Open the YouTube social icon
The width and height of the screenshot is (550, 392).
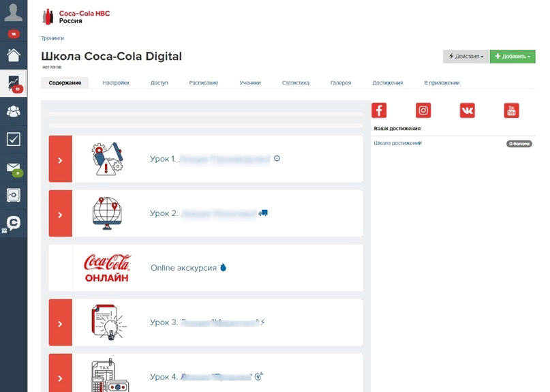pyautogui.click(x=511, y=110)
